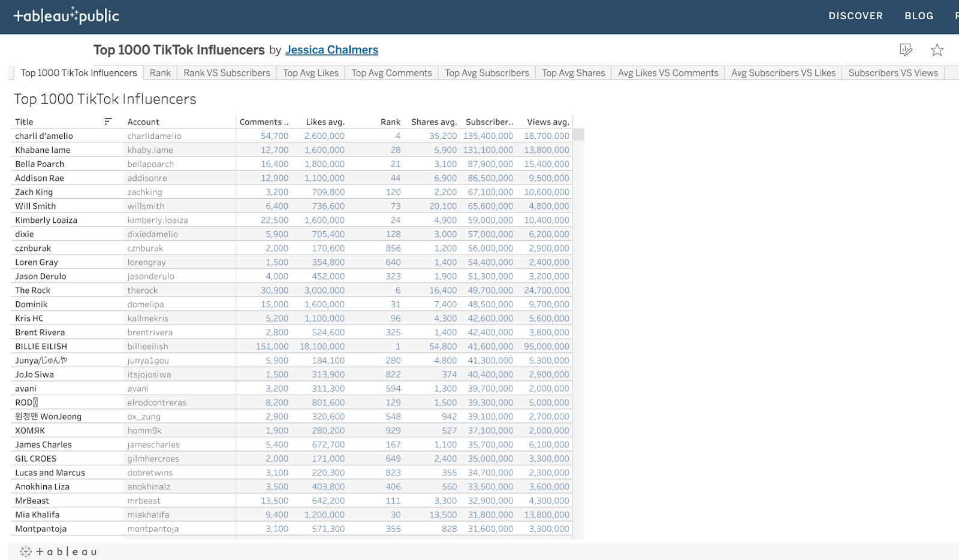
Task: Select the BILLIE EILISH row title
Action: pos(41,346)
